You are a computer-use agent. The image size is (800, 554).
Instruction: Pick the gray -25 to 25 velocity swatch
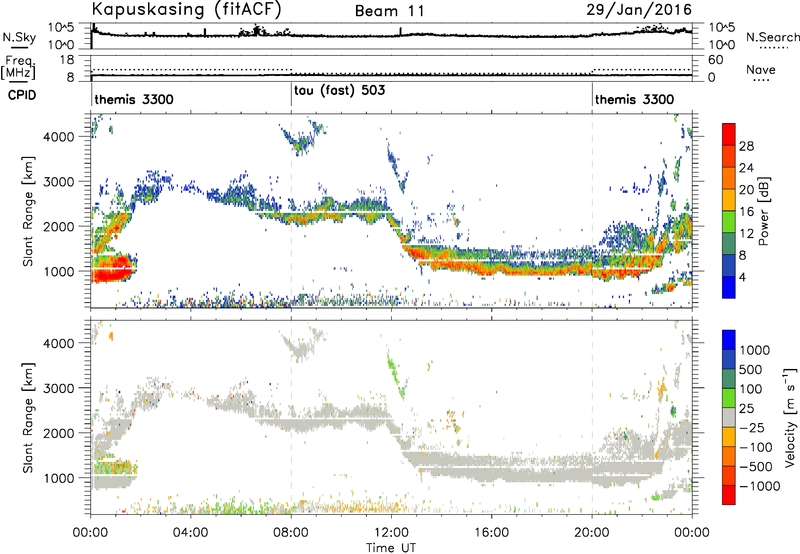729,418
